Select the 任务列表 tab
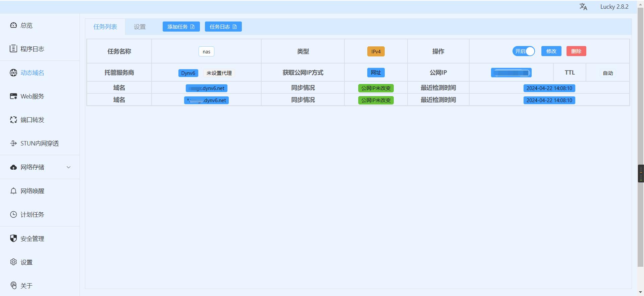 pyautogui.click(x=105, y=27)
